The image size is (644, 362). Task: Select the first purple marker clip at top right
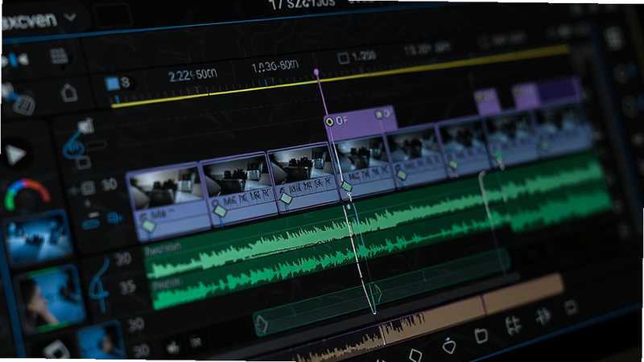pyautogui.click(x=487, y=101)
